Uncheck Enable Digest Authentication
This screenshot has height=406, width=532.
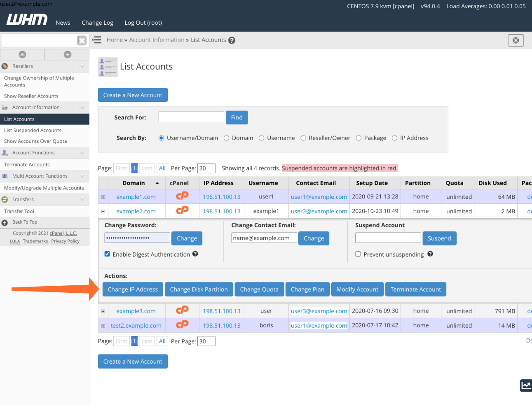click(x=107, y=254)
